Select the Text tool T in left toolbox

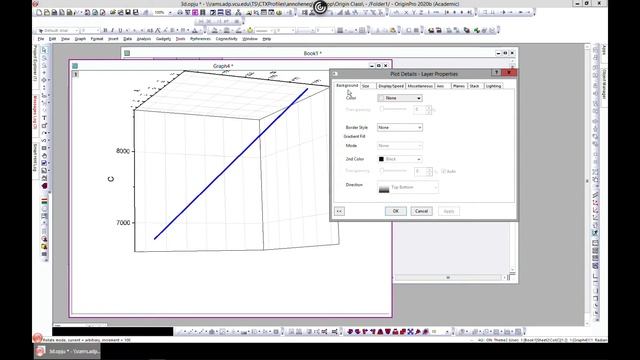44,118
